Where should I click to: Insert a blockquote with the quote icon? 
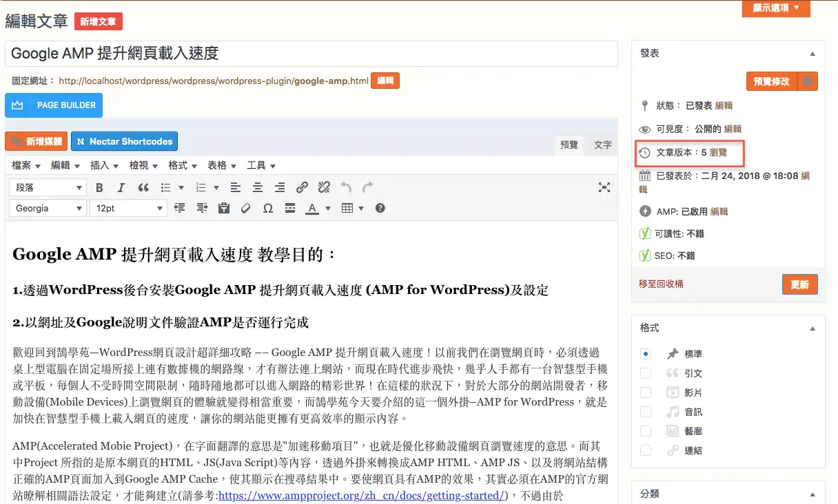click(x=143, y=187)
